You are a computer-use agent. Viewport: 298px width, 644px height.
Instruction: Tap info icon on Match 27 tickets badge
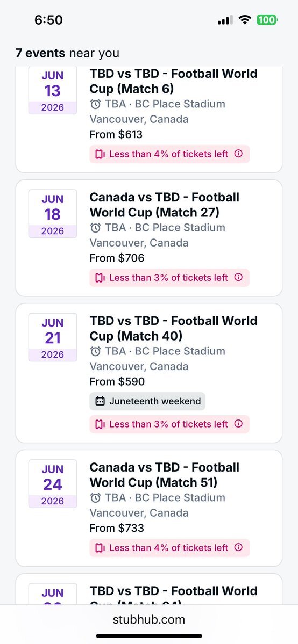238,277
